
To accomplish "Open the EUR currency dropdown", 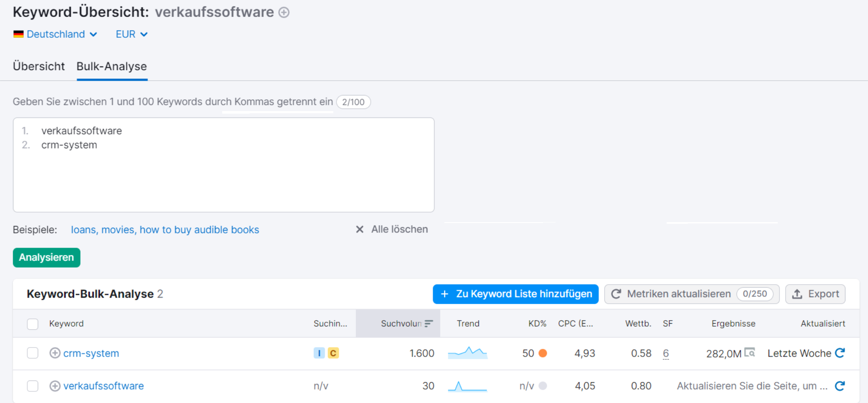I will 132,34.
